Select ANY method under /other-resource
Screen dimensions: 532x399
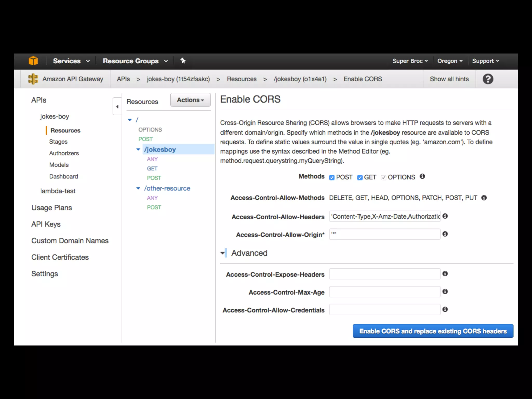point(152,198)
